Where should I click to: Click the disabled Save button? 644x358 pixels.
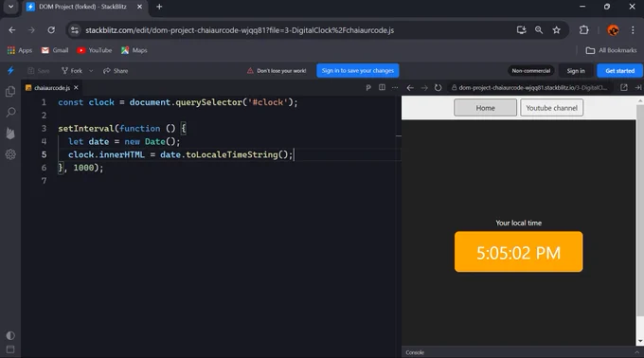click(x=38, y=71)
